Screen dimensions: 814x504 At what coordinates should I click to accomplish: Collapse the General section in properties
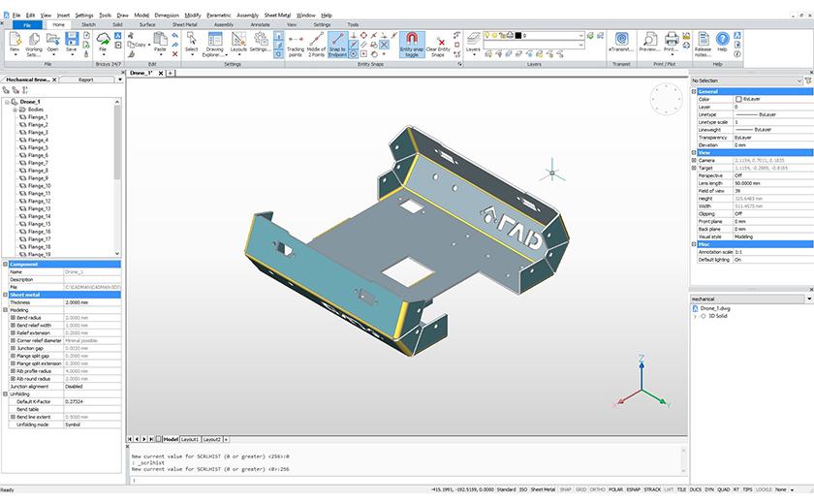tap(694, 91)
